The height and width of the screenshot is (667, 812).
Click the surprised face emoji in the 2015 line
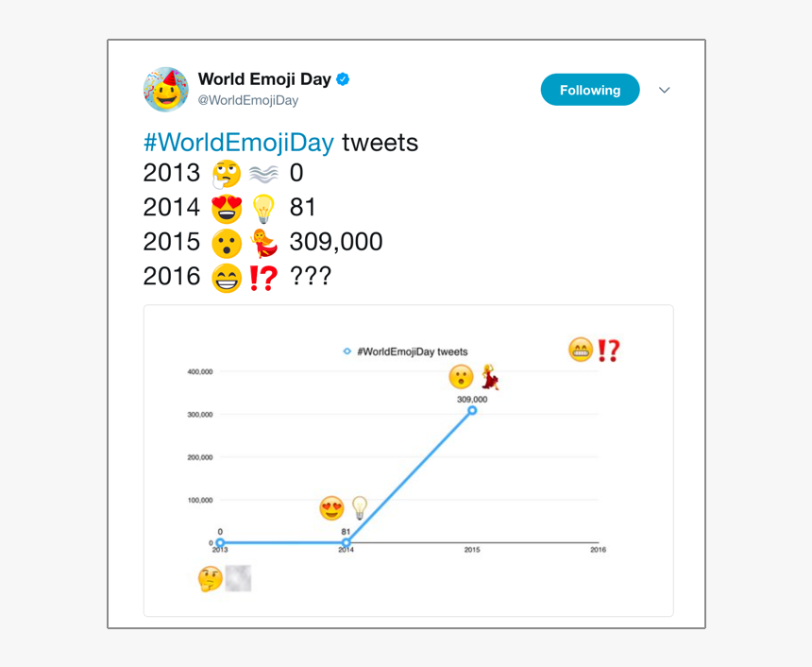[227, 243]
